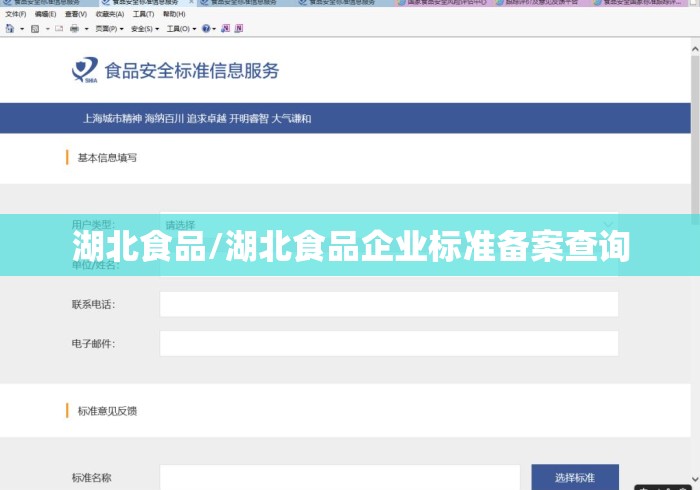Open the 编辑(E) menu
The image size is (700, 490).
pos(46,14)
